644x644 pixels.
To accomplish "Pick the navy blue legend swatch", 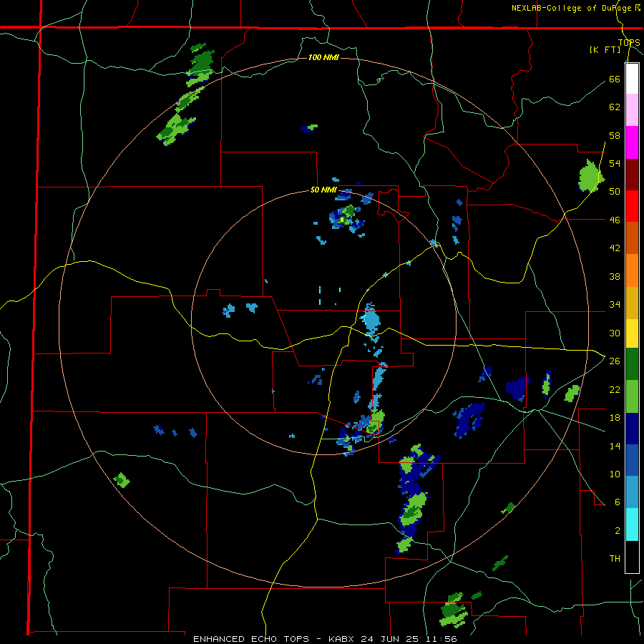I will click(632, 429).
